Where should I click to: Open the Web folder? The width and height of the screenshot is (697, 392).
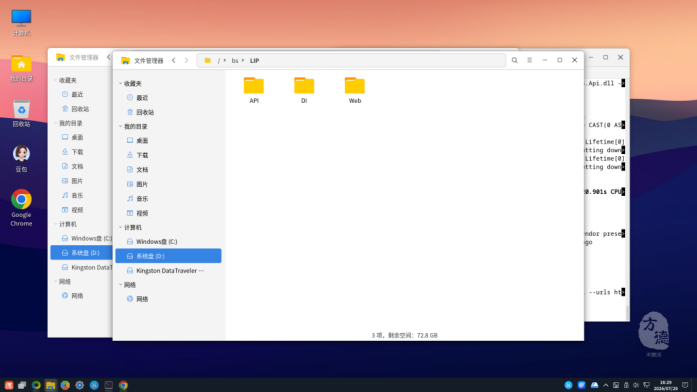tap(355, 90)
